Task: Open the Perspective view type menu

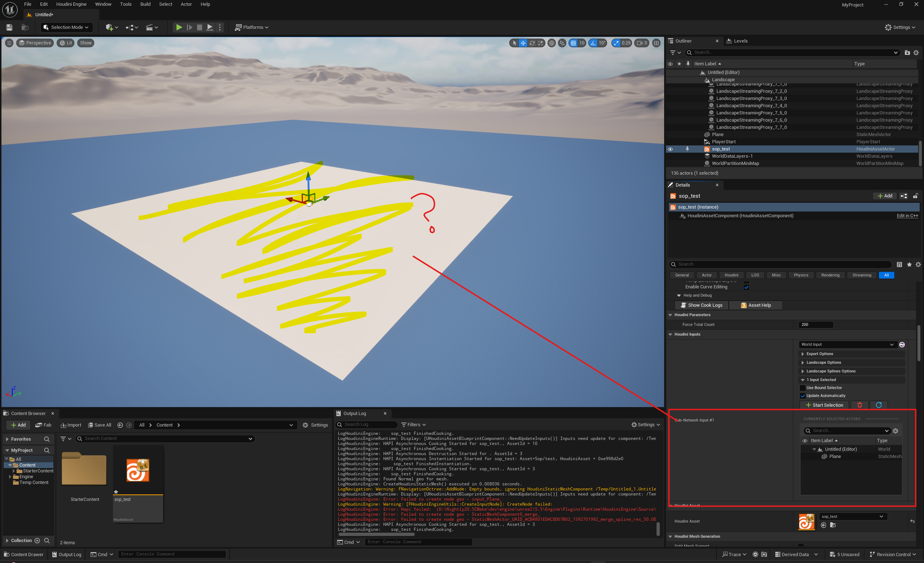Action: pos(35,43)
